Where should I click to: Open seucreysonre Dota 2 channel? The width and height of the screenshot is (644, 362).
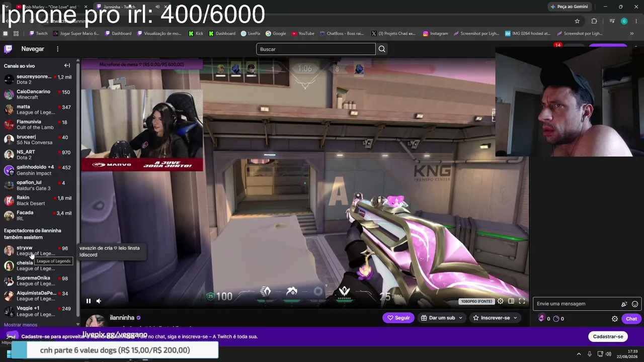point(38,79)
